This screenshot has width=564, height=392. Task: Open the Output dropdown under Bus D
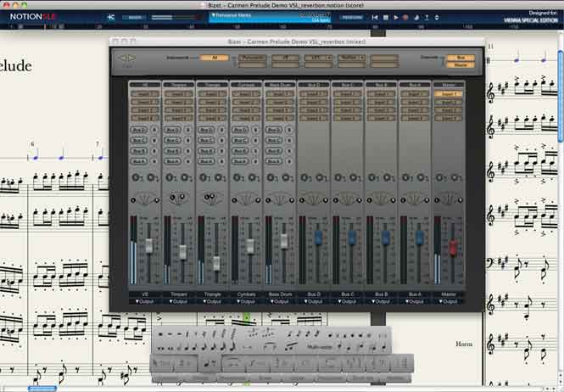(x=314, y=302)
